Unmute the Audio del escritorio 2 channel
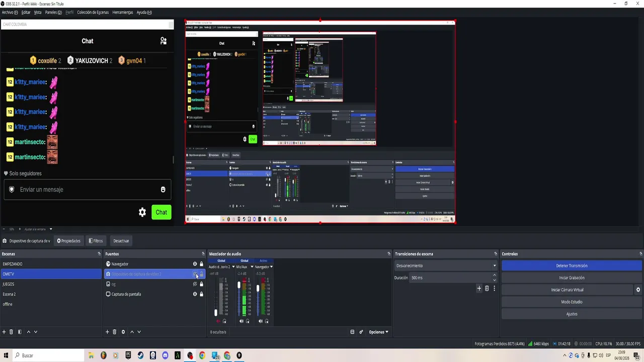The image size is (644, 362). 218,321
